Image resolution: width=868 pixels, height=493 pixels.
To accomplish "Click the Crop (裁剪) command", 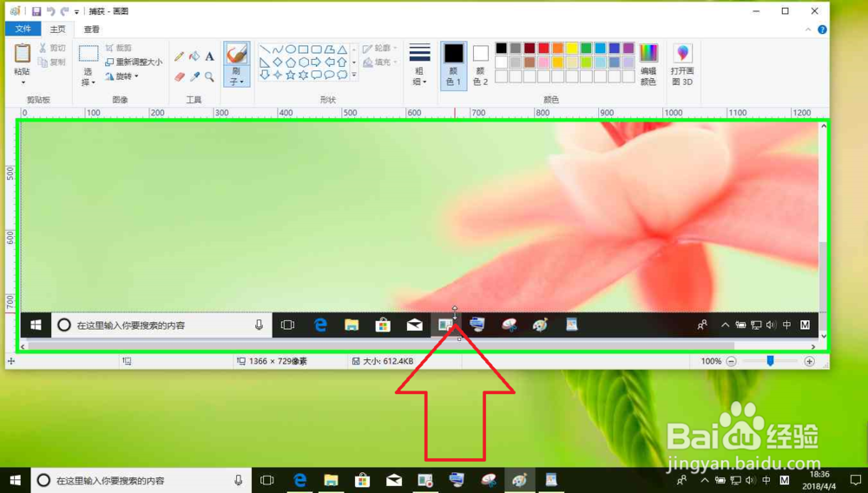I will click(x=118, y=48).
